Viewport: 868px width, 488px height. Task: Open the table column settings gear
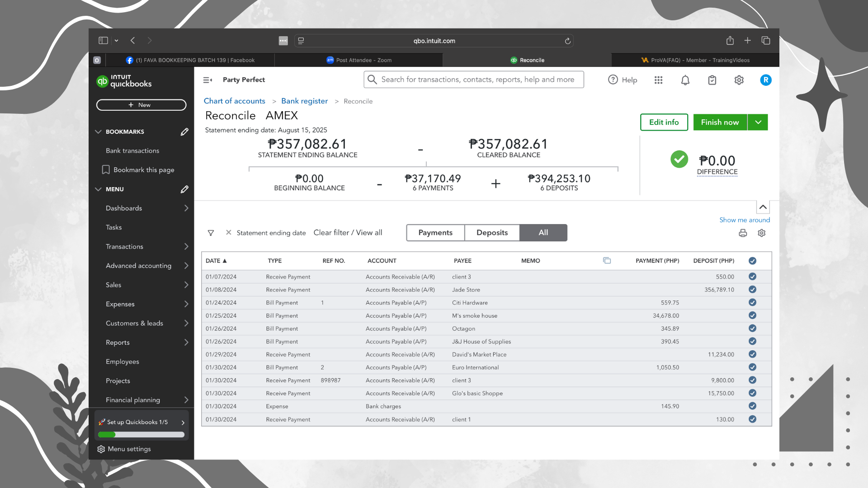pyautogui.click(x=762, y=233)
